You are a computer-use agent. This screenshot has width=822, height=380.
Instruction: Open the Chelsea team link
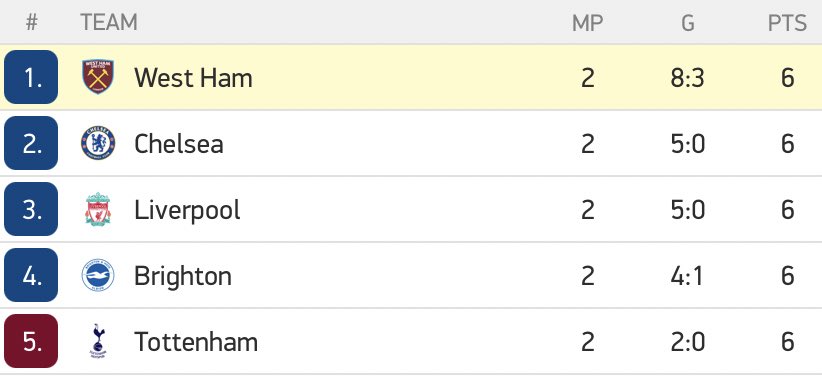tap(179, 144)
